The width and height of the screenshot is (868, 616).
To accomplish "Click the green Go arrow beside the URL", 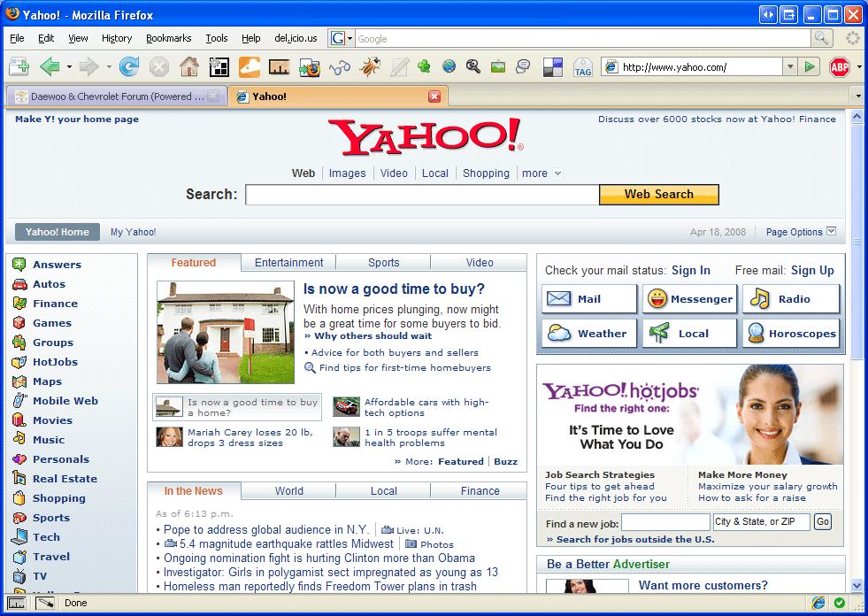I will coord(810,67).
